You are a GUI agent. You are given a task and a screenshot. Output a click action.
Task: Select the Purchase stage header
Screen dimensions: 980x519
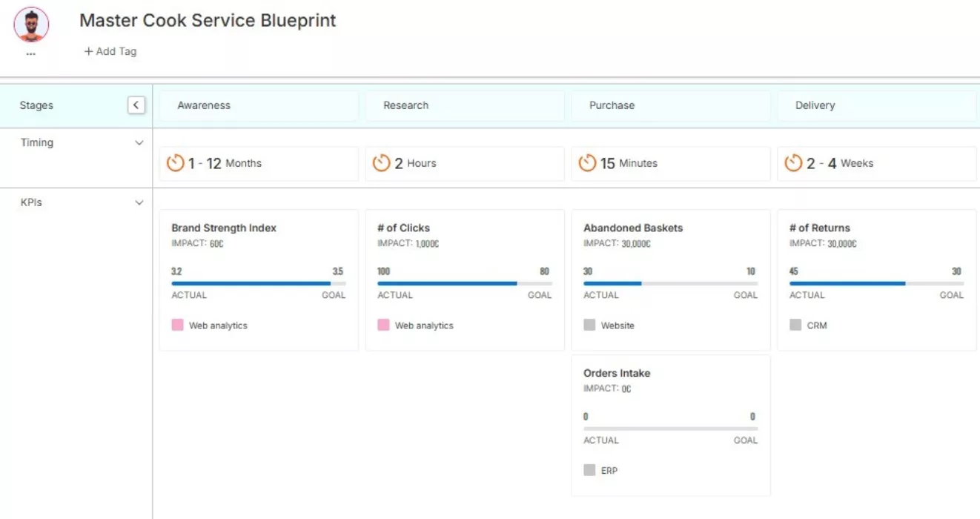point(670,105)
